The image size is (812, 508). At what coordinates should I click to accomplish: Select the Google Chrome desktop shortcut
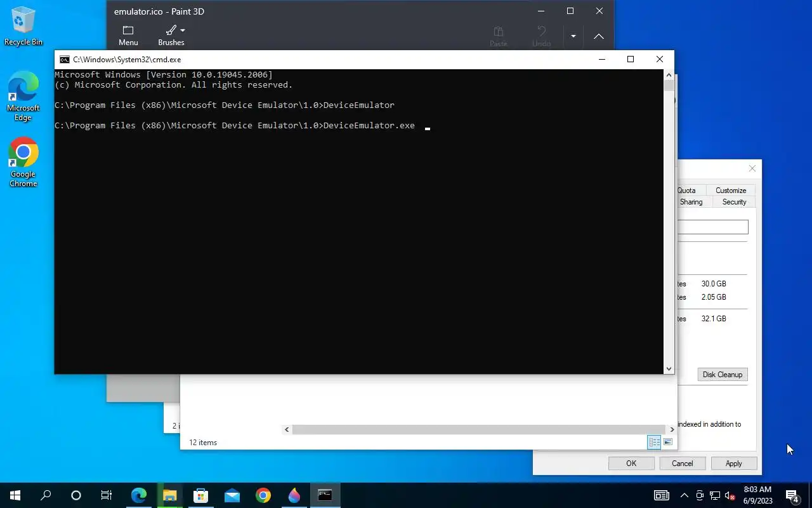[23, 163]
